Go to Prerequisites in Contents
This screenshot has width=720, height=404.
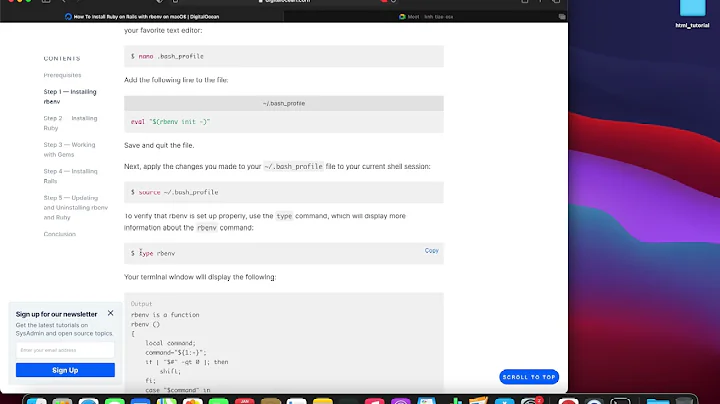click(x=62, y=75)
